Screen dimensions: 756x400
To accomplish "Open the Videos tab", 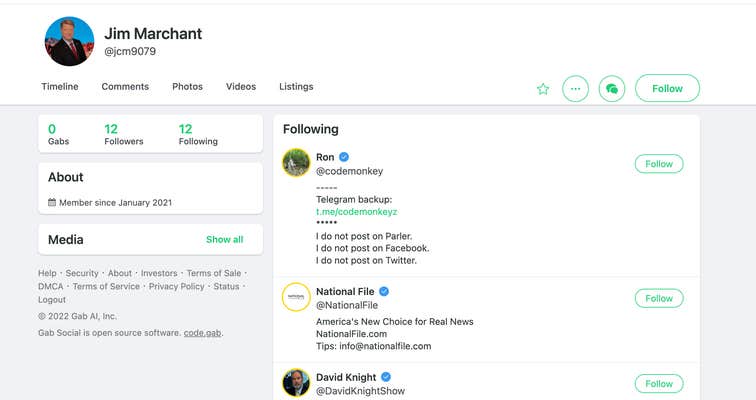I will click(241, 87).
